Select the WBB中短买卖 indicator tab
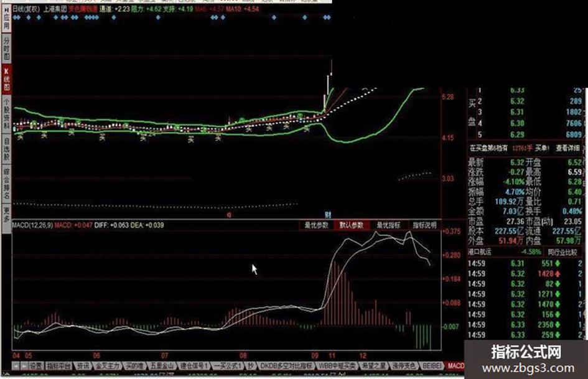This screenshot has width=588, height=379. (x=337, y=365)
